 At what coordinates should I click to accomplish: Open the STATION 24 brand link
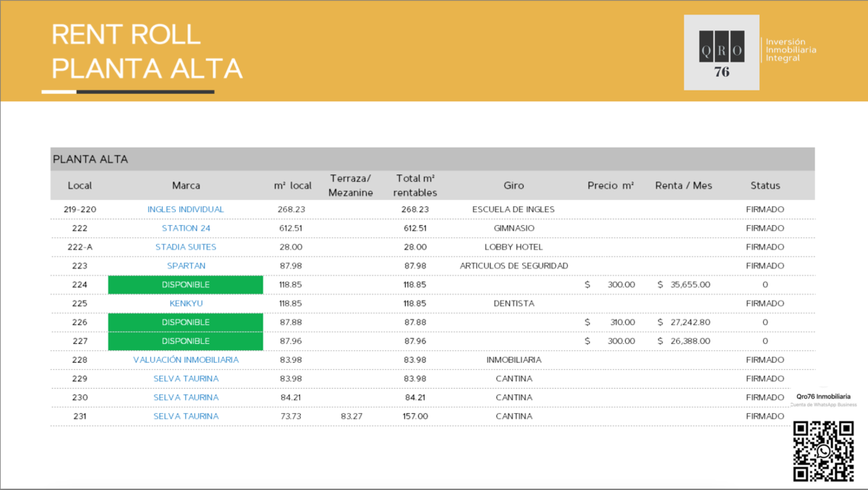tap(186, 228)
